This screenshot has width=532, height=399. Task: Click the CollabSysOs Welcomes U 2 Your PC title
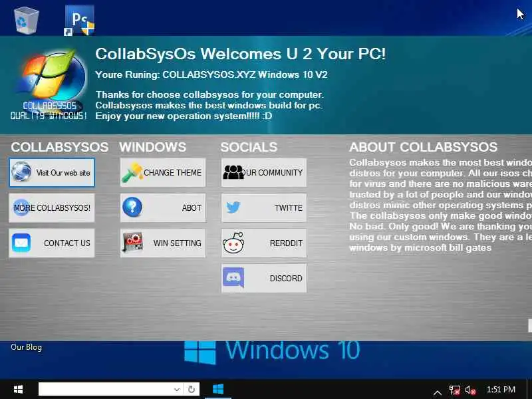tap(240, 54)
